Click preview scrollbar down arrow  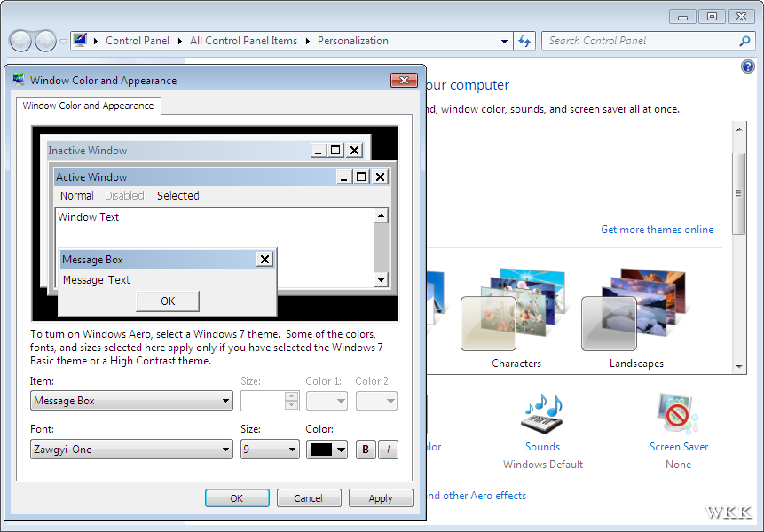(x=381, y=279)
